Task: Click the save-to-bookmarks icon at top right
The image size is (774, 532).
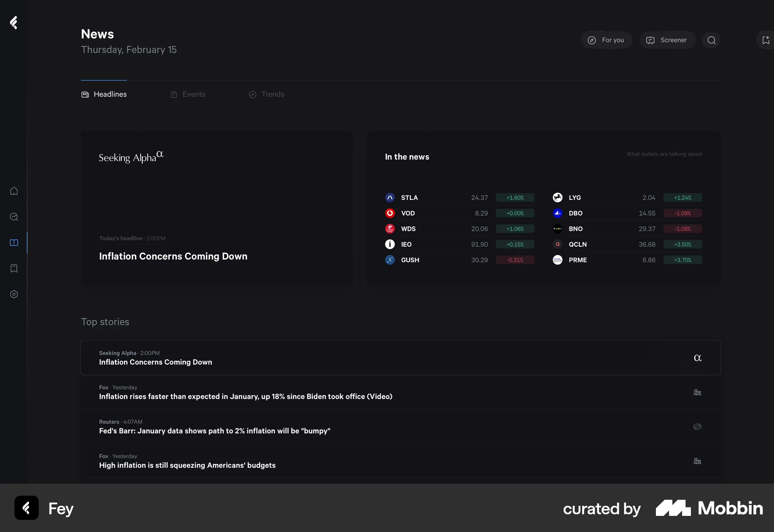Action: tap(766, 40)
